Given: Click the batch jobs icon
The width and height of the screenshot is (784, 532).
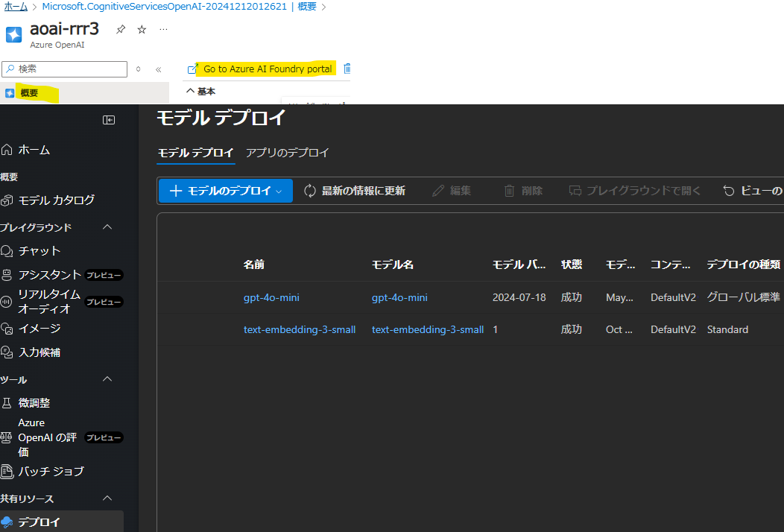Looking at the screenshot, I should 7,472.
